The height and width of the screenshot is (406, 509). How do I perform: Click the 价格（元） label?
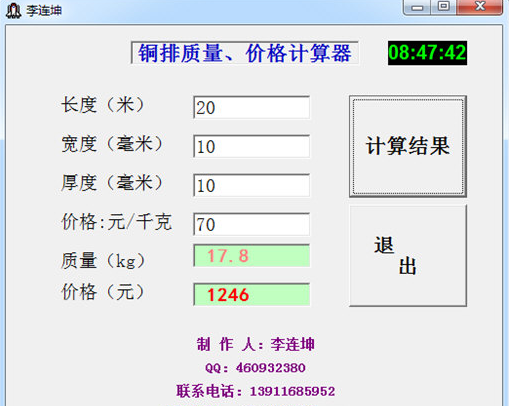(x=103, y=292)
